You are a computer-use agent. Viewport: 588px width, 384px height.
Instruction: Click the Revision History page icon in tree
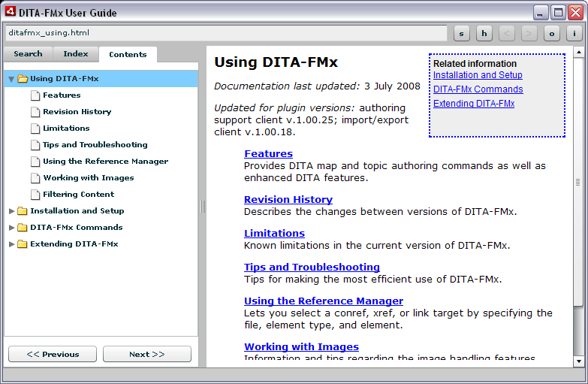click(x=35, y=112)
